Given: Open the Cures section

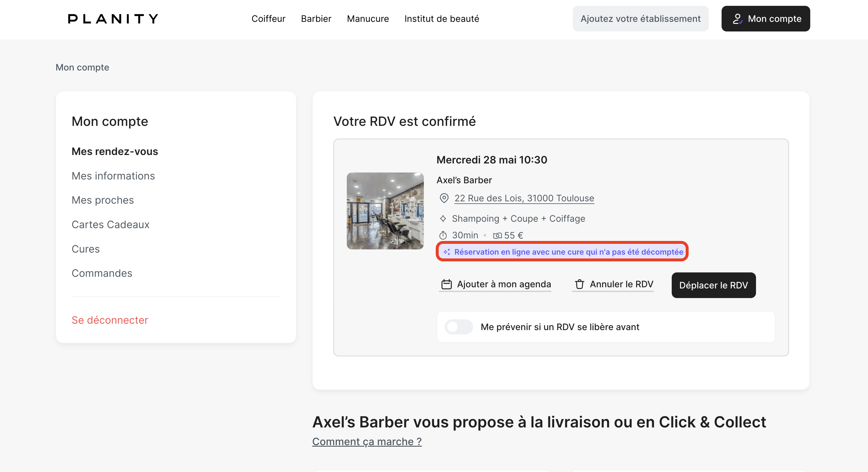Looking at the screenshot, I should tap(85, 249).
